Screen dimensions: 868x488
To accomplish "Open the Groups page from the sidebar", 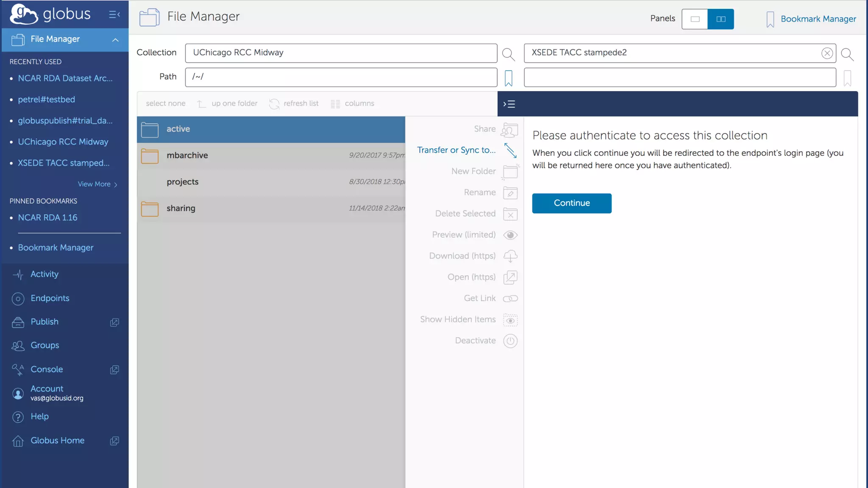I will tap(45, 345).
